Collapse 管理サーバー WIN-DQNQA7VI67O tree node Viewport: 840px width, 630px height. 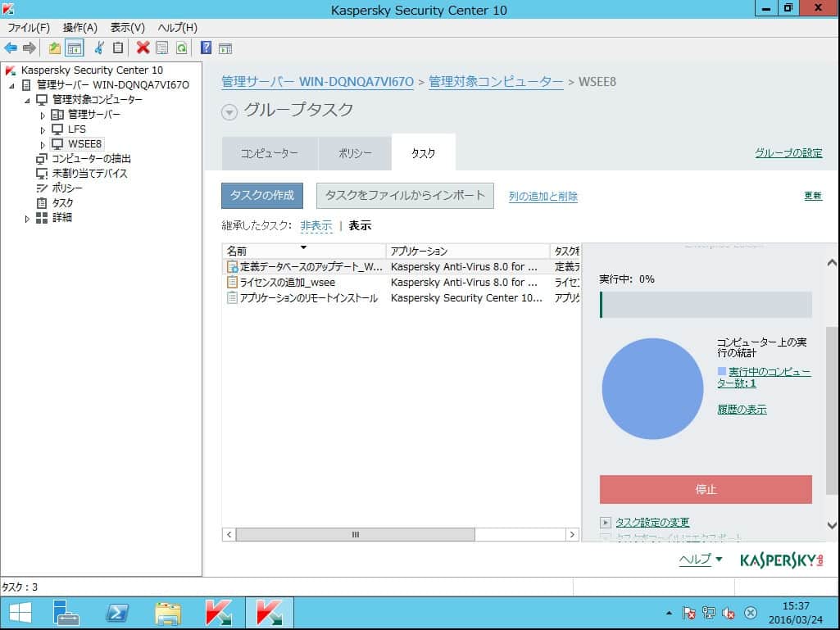tap(11, 85)
